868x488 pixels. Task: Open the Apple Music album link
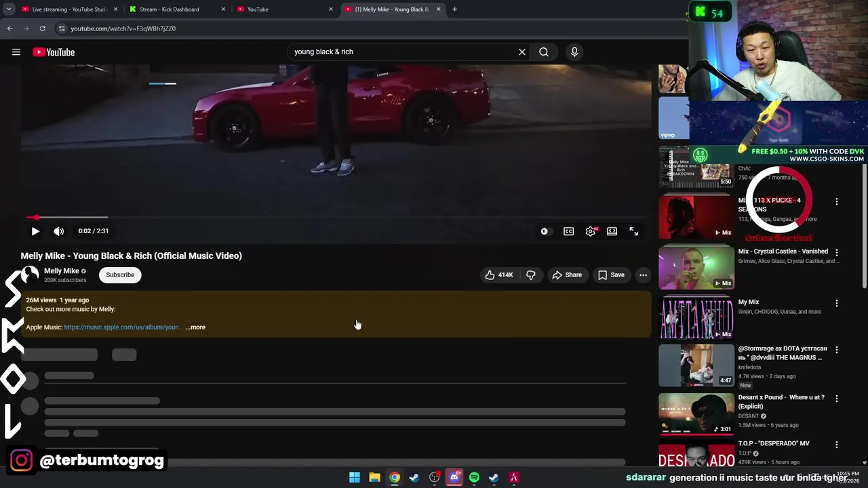[x=121, y=327]
